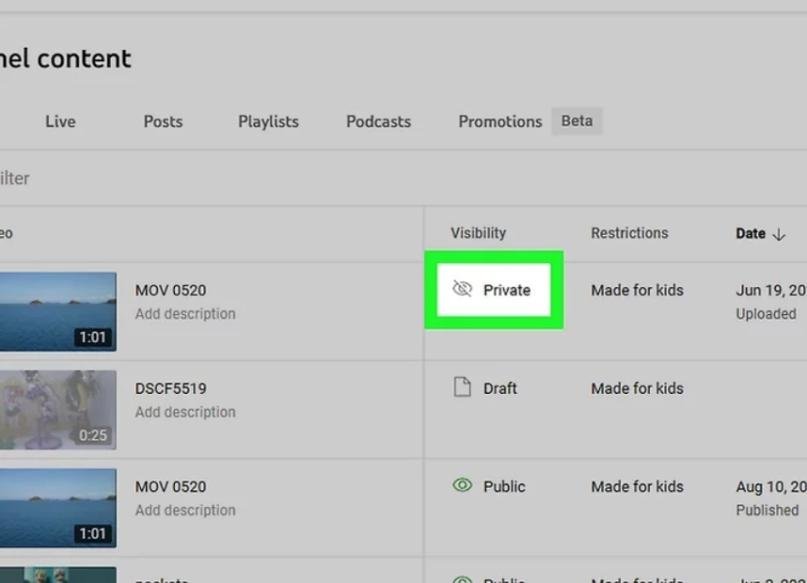This screenshot has width=807, height=583.
Task: Click the green Public eye icon for MOV 0520
Action: pos(461,486)
